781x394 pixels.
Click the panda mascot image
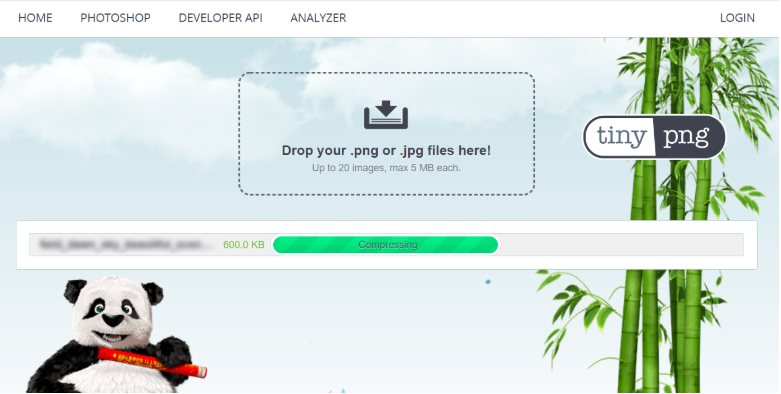coord(116,334)
